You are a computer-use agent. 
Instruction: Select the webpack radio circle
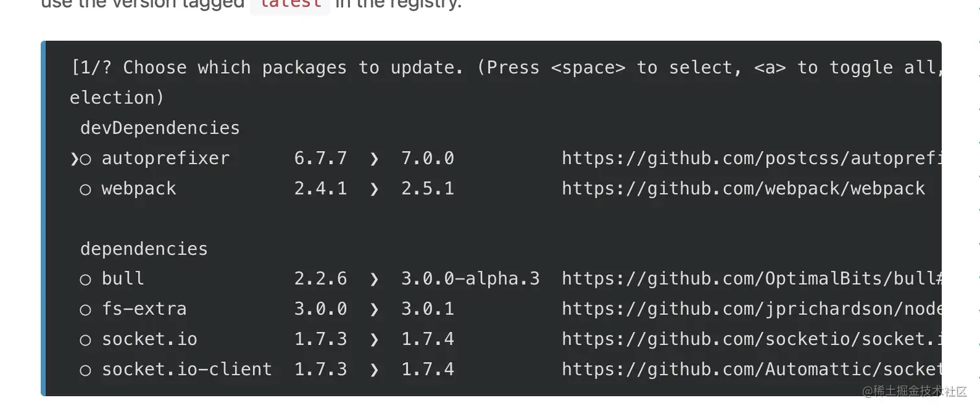pos(86,190)
